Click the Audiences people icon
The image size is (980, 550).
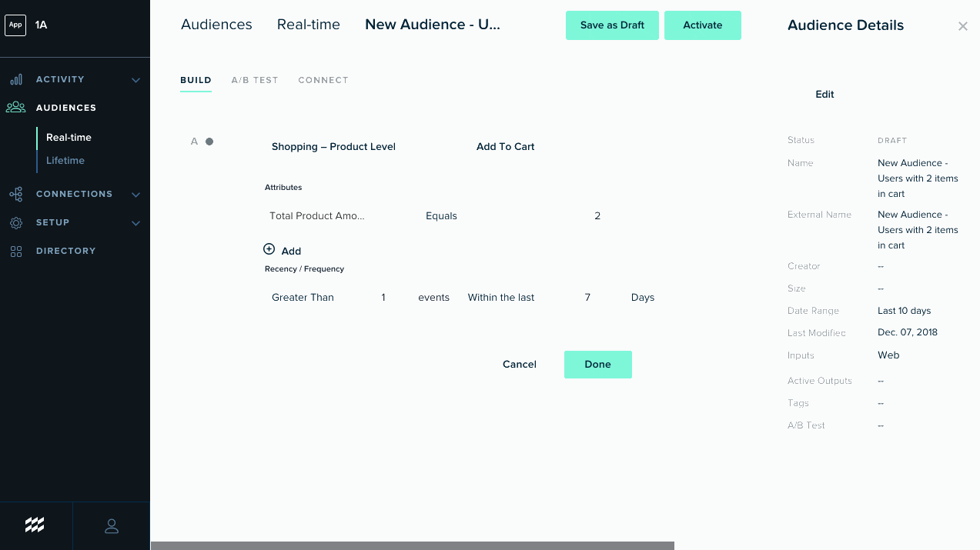[16, 108]
